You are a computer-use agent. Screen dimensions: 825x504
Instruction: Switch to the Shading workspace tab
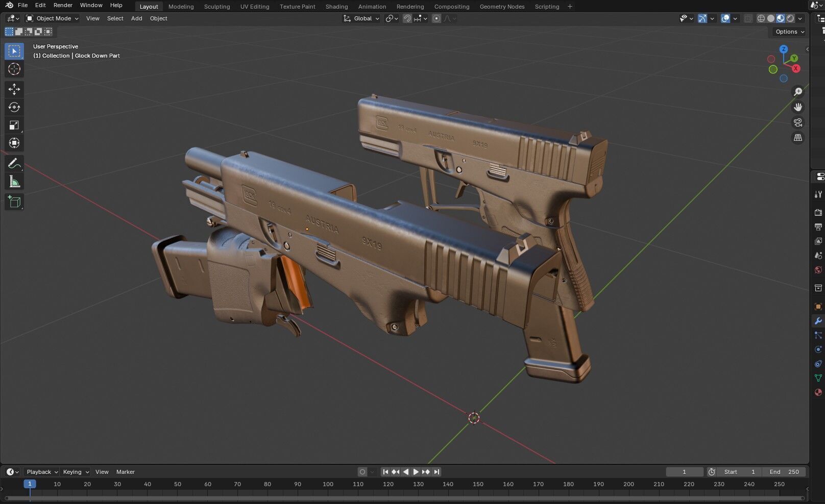click(336, 7)
